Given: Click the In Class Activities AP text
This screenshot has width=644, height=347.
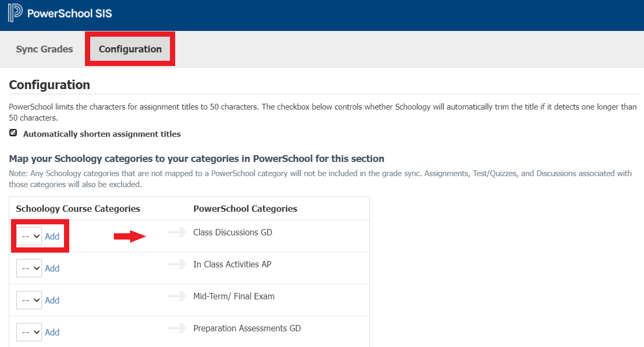Looking at the screenshot, I should pyautogui.click(x=232, y=264).
